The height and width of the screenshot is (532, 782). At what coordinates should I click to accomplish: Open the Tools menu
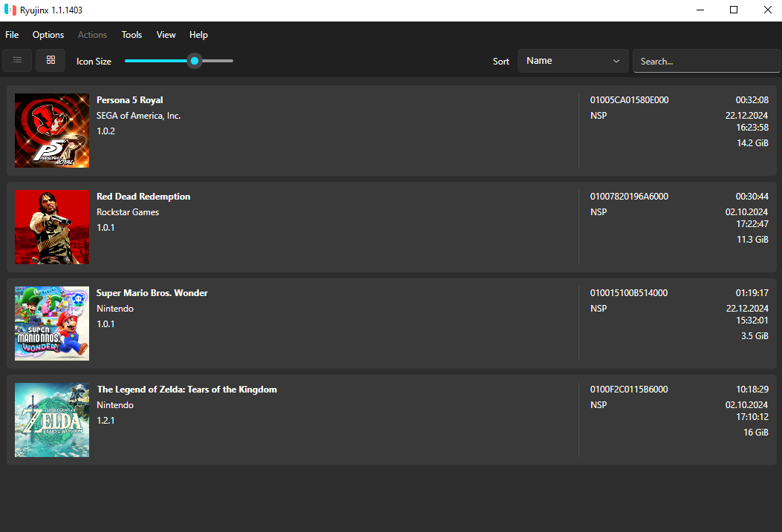pos(131,35)
